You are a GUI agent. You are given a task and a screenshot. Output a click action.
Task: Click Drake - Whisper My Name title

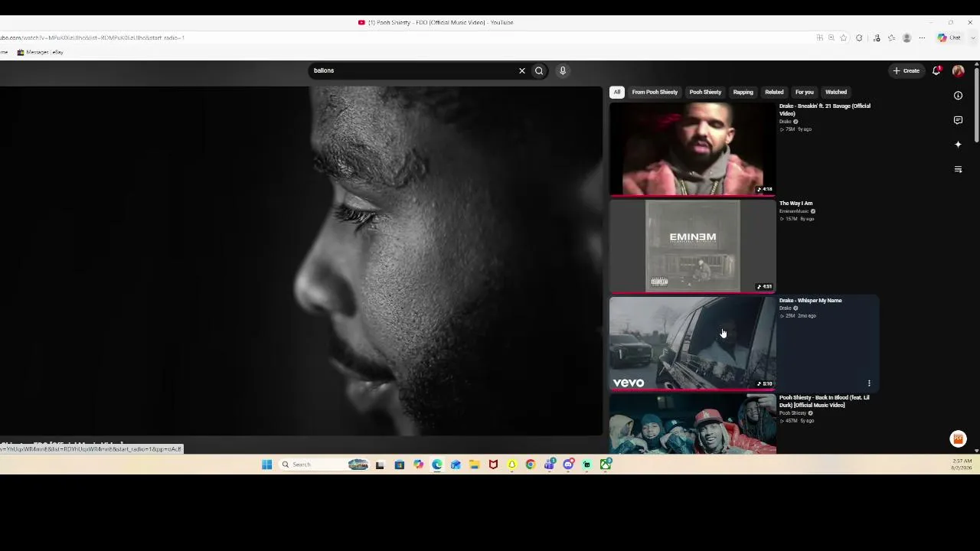point(810,301)
